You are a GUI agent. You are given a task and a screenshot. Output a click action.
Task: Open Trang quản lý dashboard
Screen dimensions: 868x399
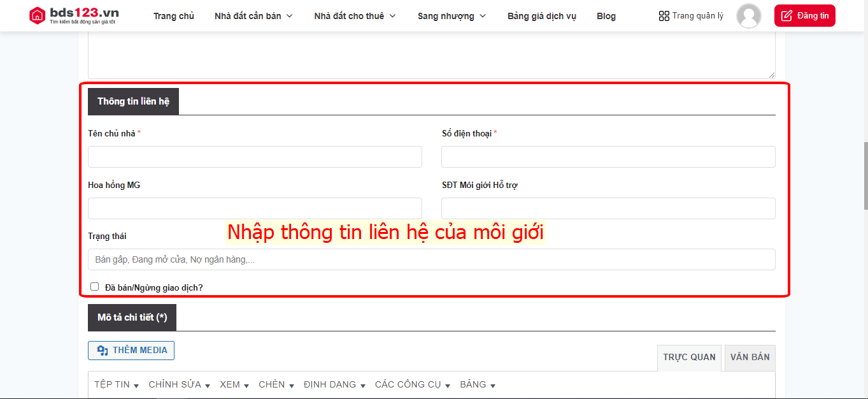[x=691, y=16]
